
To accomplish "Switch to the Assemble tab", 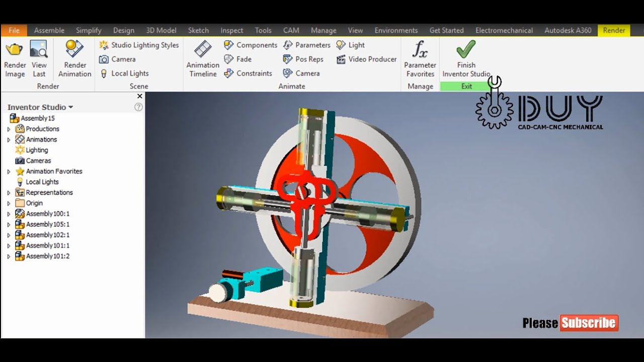I will tap(49, 30).
